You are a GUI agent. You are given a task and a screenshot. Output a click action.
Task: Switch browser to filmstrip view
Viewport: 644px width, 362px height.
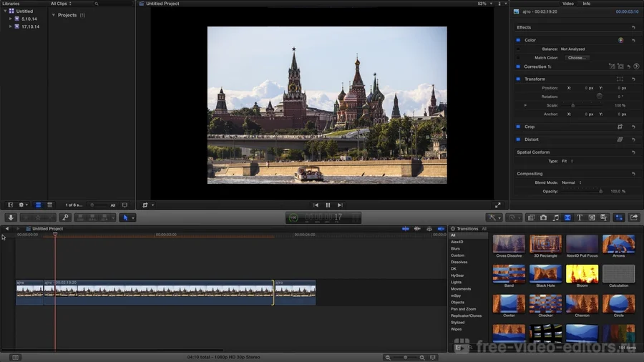pyautogui.click(x=38, y=205)
